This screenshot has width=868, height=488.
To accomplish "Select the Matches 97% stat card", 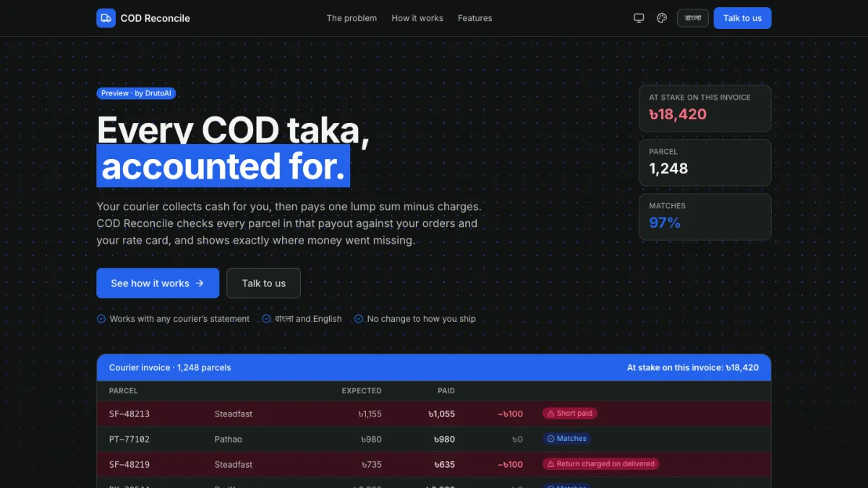I will click(x=705, y=217).
